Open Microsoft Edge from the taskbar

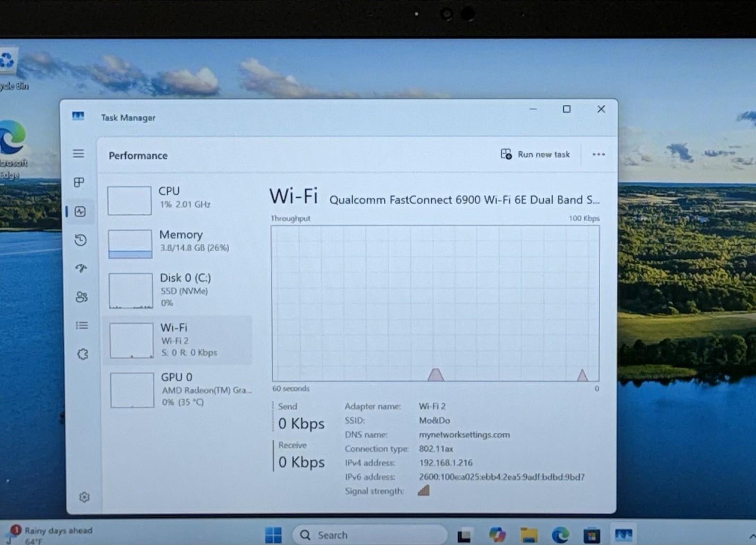point(560,535)
